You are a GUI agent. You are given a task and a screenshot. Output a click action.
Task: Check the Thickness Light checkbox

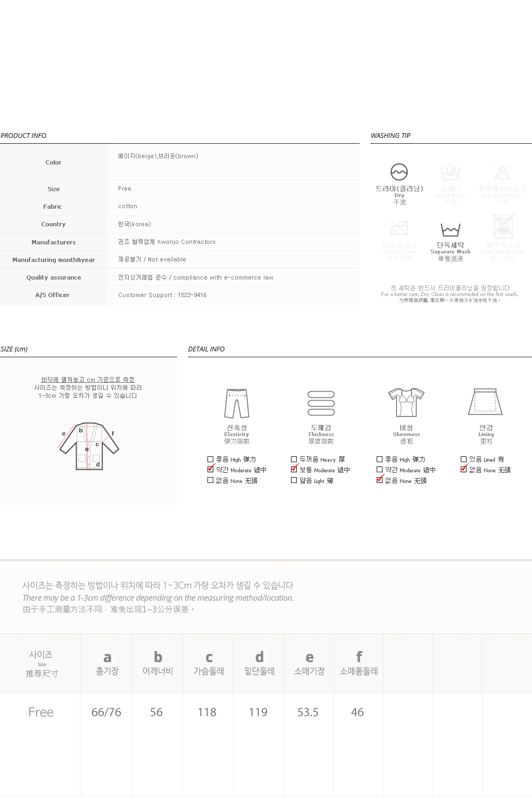pos(294,480)
